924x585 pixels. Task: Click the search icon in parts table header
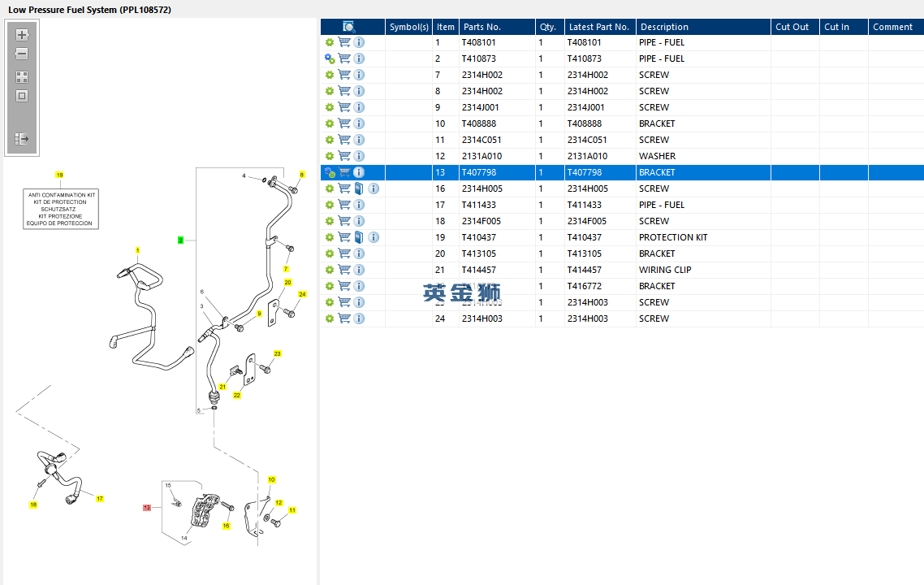point(349,27)
